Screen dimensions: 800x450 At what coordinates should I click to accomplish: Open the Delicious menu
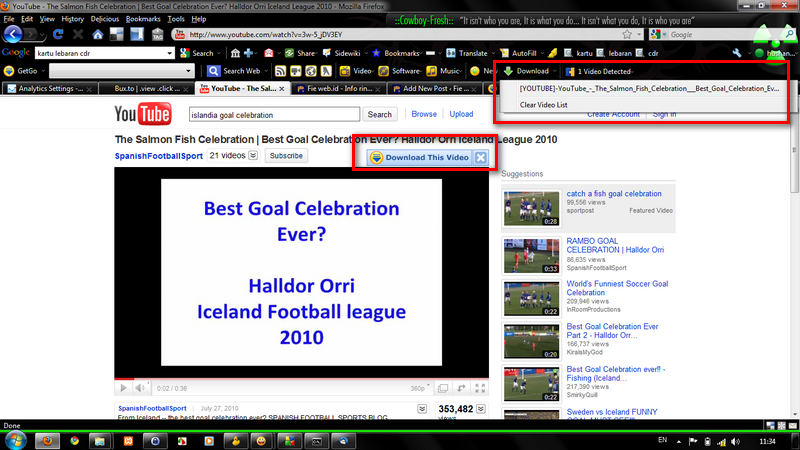pyautogui.click(x=105, y=19)
